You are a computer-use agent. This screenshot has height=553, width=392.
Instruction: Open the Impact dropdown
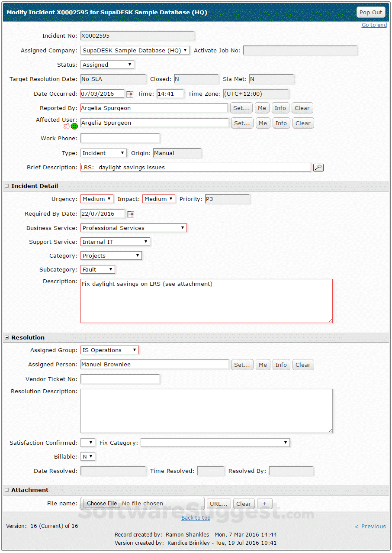[x=171, y=199]
